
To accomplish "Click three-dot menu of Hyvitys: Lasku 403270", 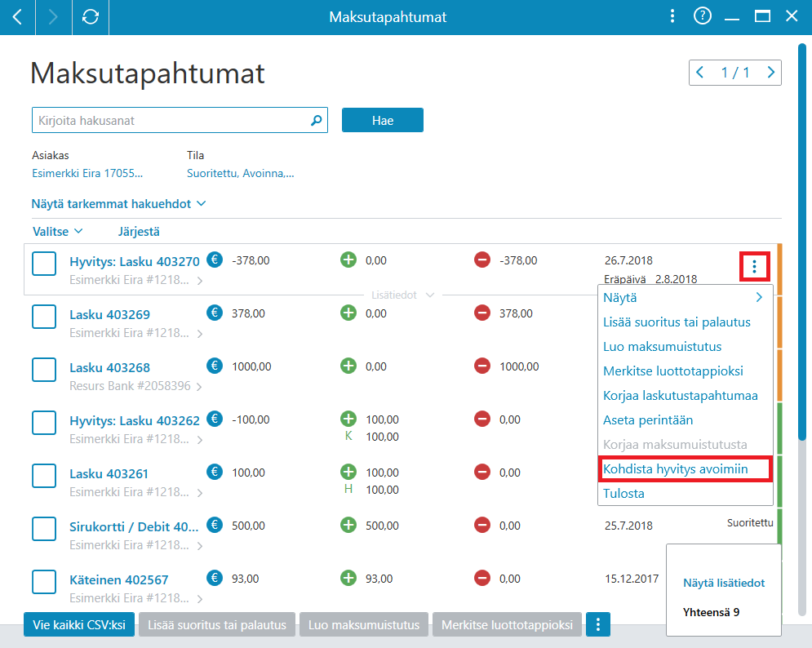I will (x=755, y=267).
